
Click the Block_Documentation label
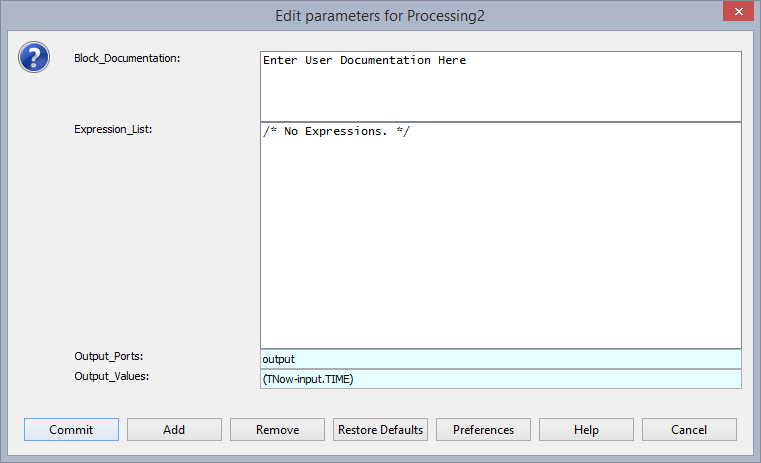(127, 58)
